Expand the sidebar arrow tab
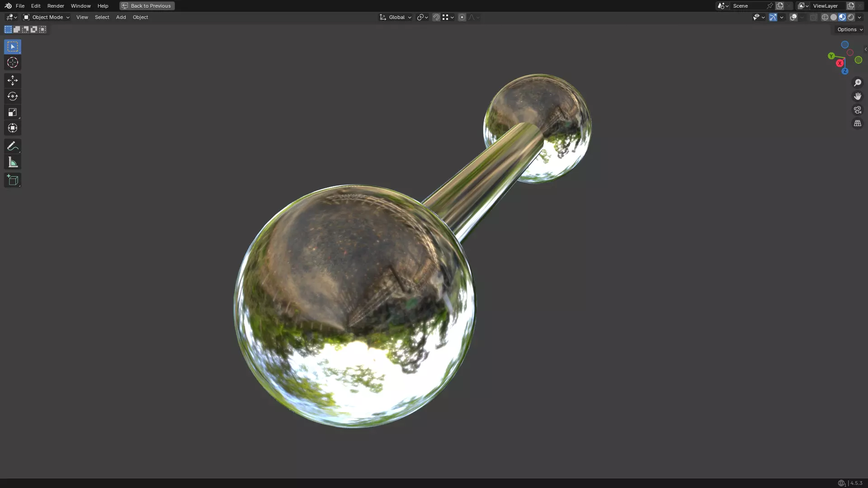This screenshot has width=868, height=488. [x=865, y=49]
